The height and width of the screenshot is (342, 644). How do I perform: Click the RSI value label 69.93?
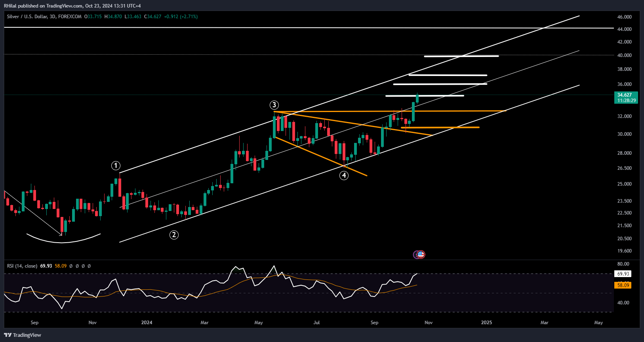(x=623, y=274)
